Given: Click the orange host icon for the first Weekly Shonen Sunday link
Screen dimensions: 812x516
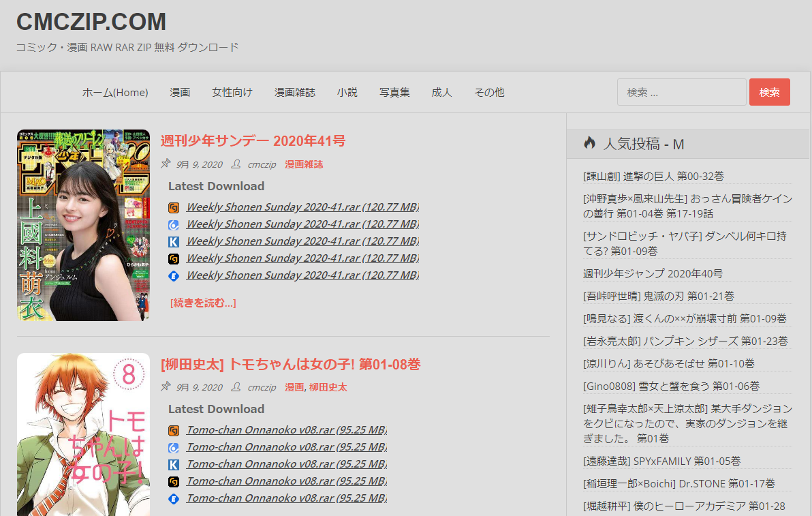Looking at the screenshot, I should [x=174, y=208].
